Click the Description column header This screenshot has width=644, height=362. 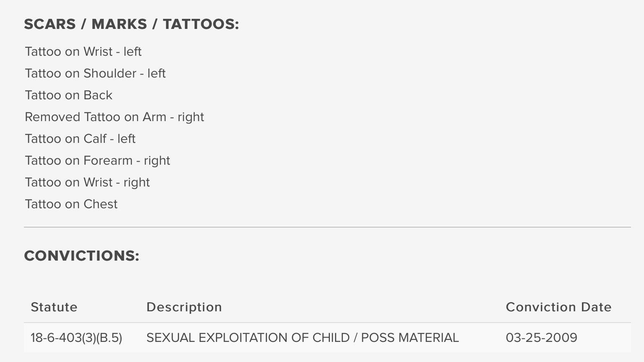[184, 307]
